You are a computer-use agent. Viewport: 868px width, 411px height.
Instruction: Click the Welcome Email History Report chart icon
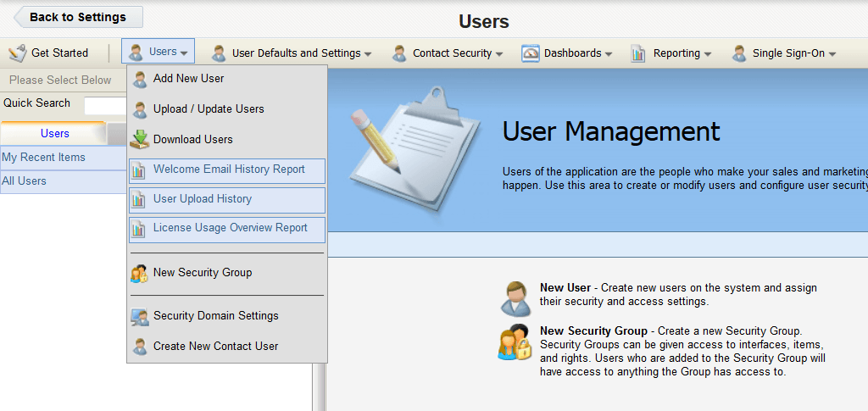click(x=138, y=171)
